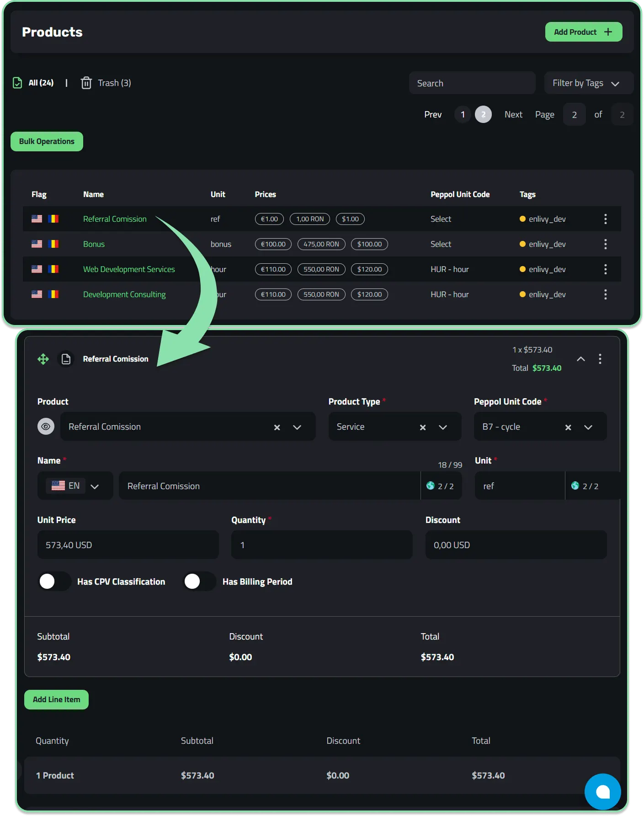The height and width of the screenshot is (816, 644).
Task: Click the document icon beside Referral Comission title
Action: point(66,359)
